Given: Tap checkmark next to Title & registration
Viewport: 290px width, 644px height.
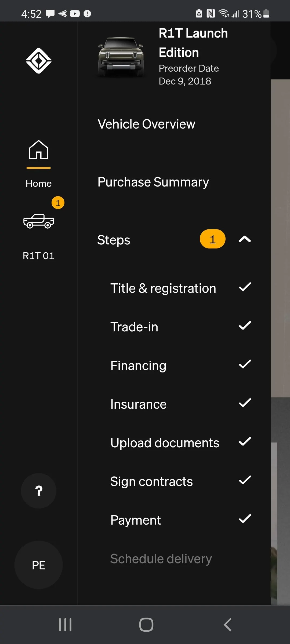Looking at the screenshot, I should click(x=245, y=287).
